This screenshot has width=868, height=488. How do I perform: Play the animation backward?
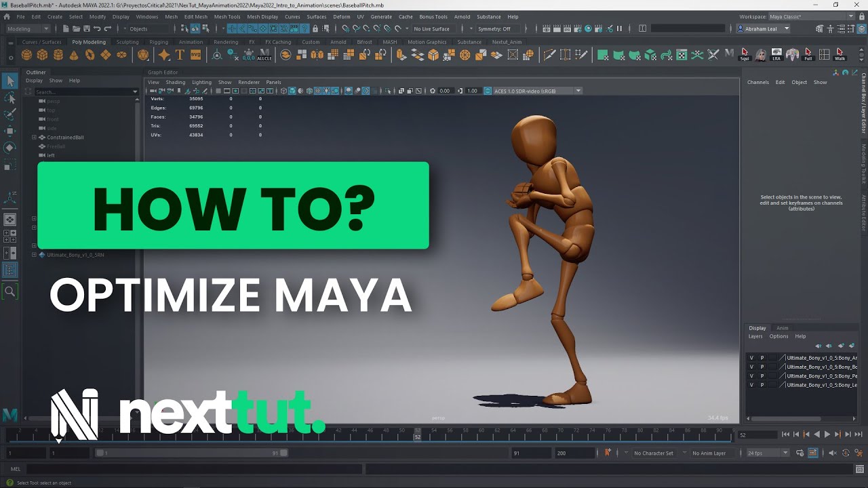pos(816,434)
